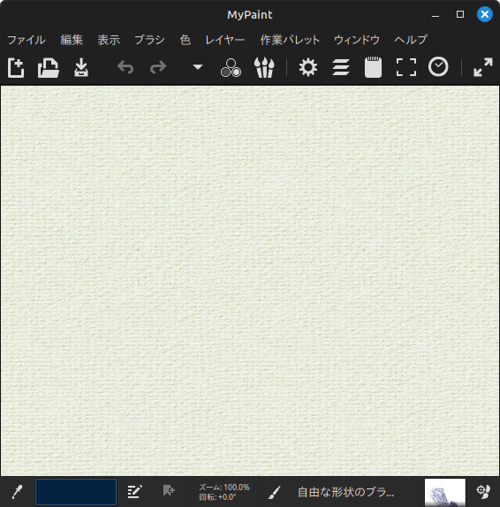Open the clock history icon
This screenshot has width=500, height=507.
tap(438, 67)
